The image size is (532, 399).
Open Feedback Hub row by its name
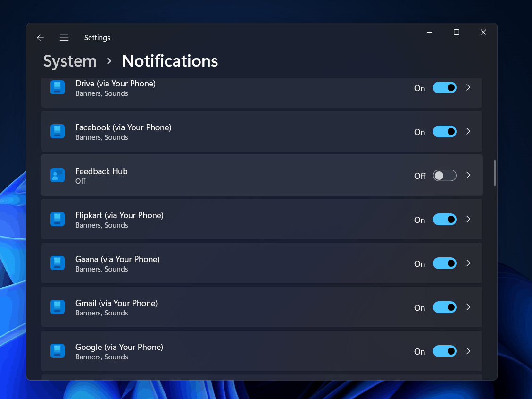(x=101, y=171)
